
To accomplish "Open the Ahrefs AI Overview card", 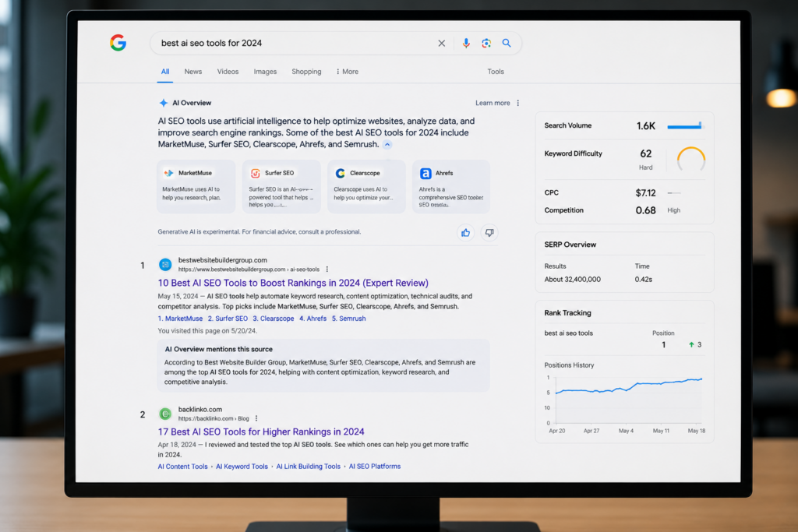I will click(x=451, y=187).
